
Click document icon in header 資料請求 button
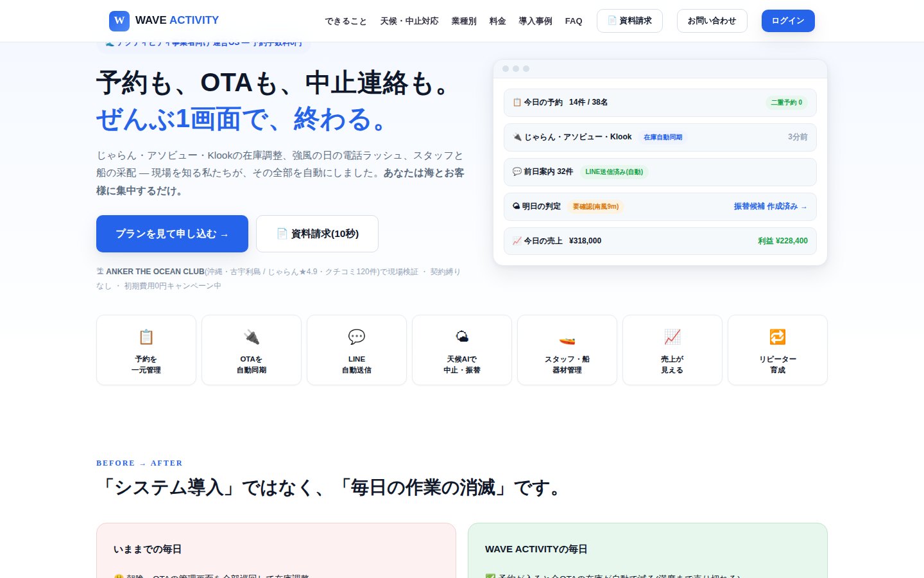point(612,21)
